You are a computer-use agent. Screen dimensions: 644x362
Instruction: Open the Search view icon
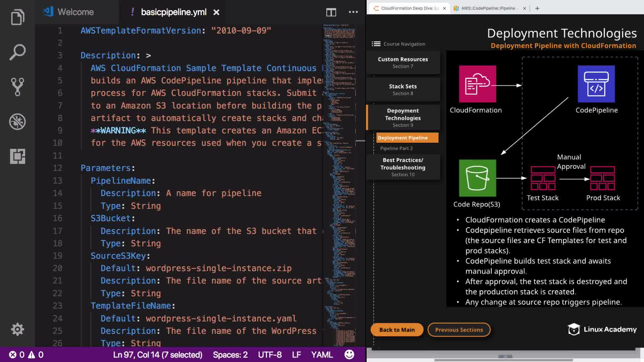point(17,52)
